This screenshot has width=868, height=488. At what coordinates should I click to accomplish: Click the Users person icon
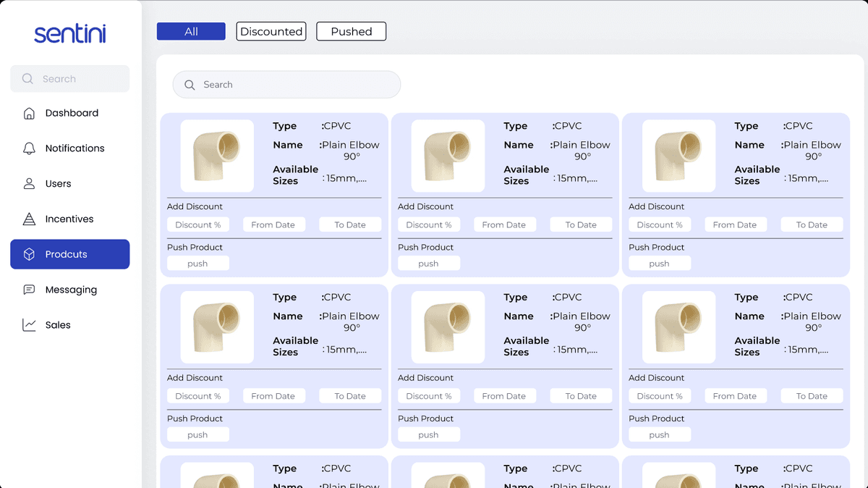(29, 184)
